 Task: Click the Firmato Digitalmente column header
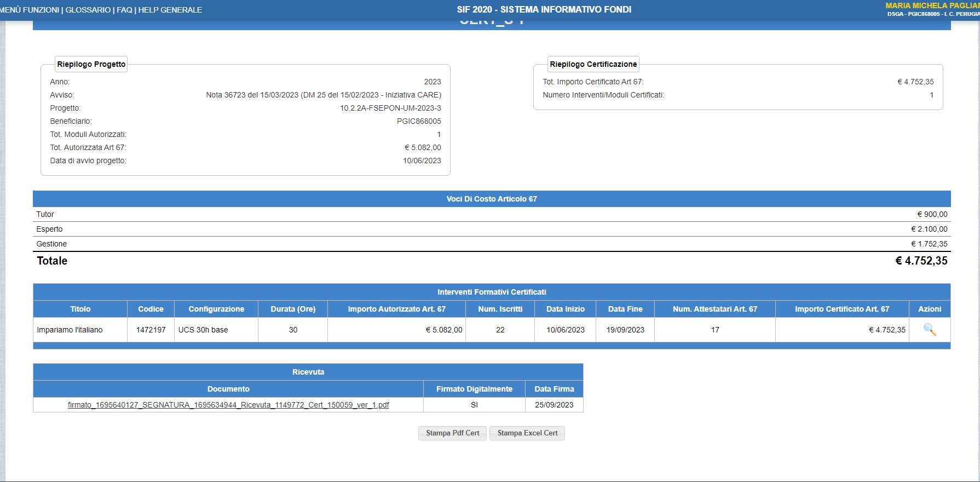474,389
